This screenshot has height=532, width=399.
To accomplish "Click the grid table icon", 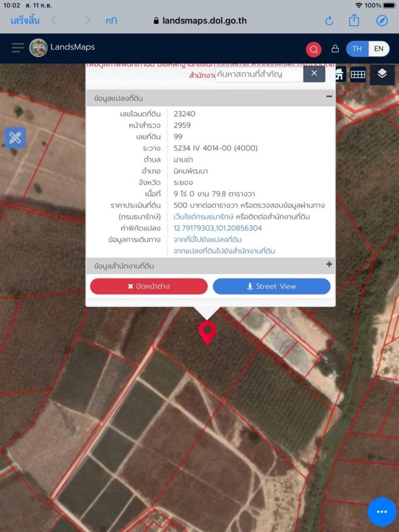I will point(358,74).
